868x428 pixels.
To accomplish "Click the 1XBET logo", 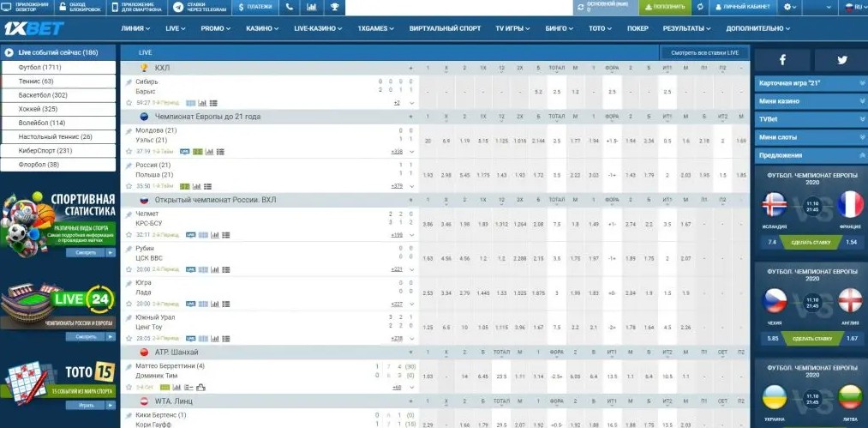I will click(33, 28).
